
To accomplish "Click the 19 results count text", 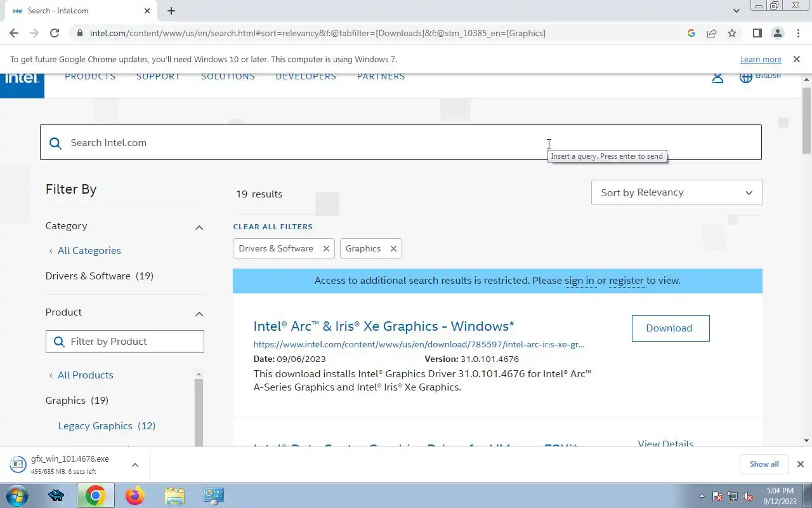I will tap(259, 194).
